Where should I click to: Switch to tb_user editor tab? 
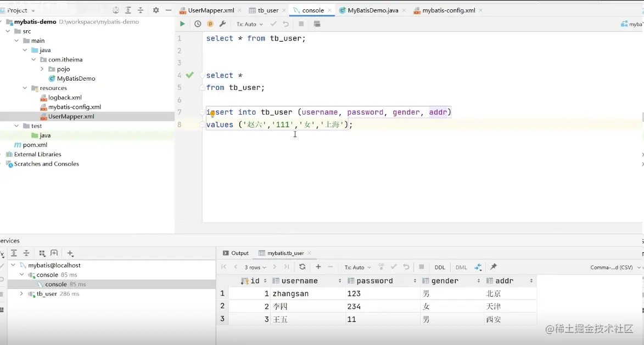point(268,10)
